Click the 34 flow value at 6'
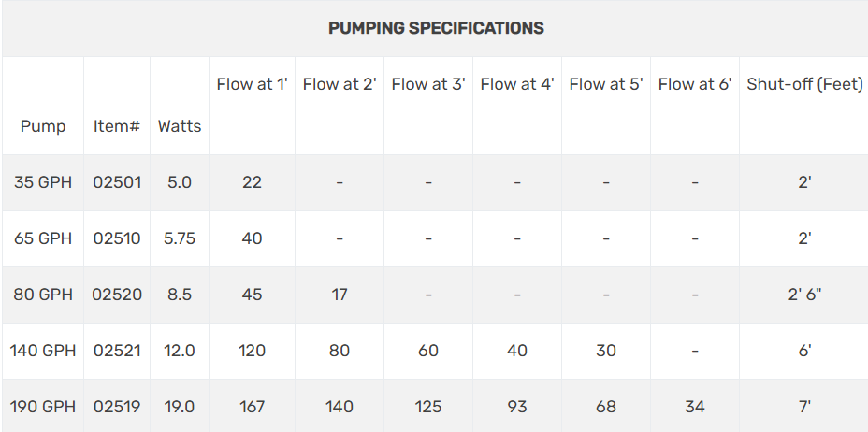 pos(695,407)
